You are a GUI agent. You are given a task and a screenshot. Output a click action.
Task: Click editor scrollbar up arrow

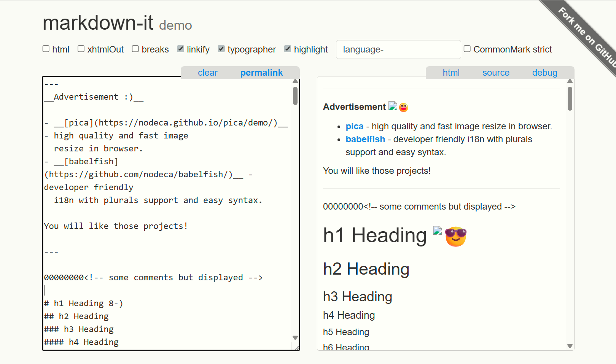(x=295, y=81)
